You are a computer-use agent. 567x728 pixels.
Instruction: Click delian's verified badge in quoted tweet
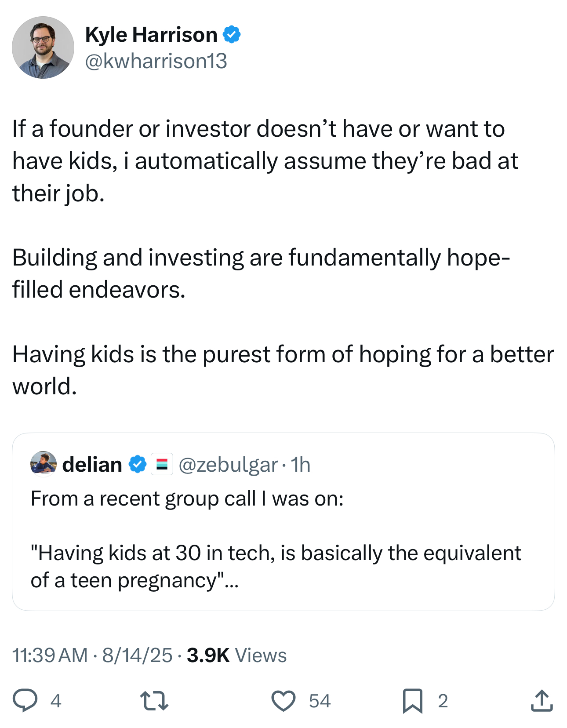pos(137,464)
